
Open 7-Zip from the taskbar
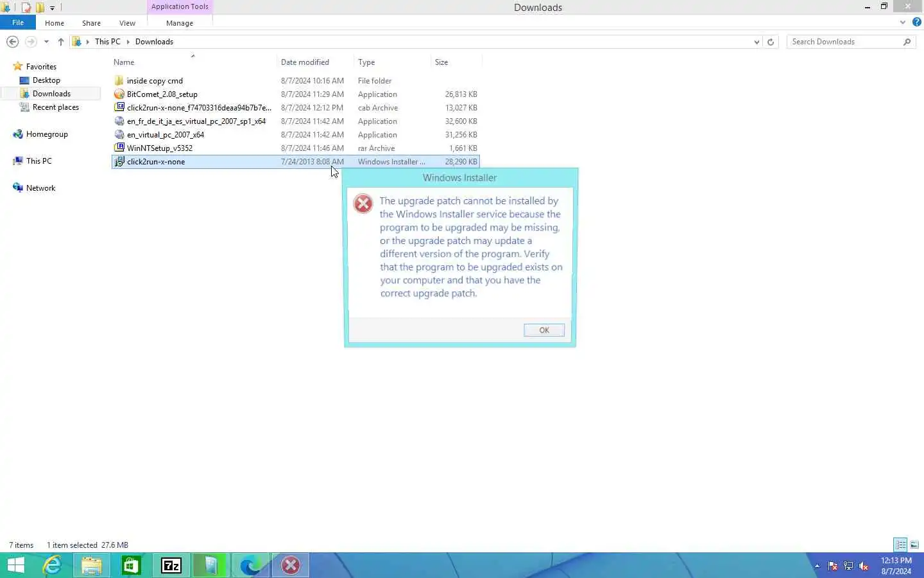tap(171, 566)
